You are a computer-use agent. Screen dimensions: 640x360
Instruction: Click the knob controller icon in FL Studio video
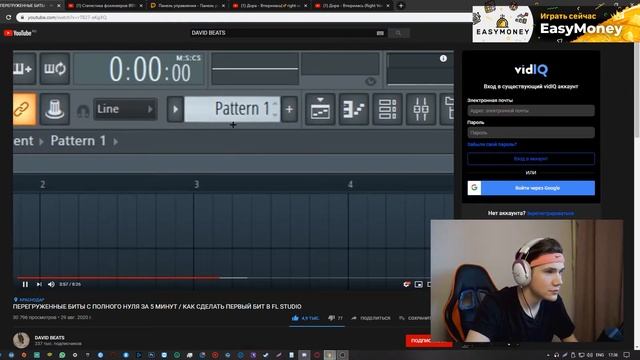(x=55, y=109)
